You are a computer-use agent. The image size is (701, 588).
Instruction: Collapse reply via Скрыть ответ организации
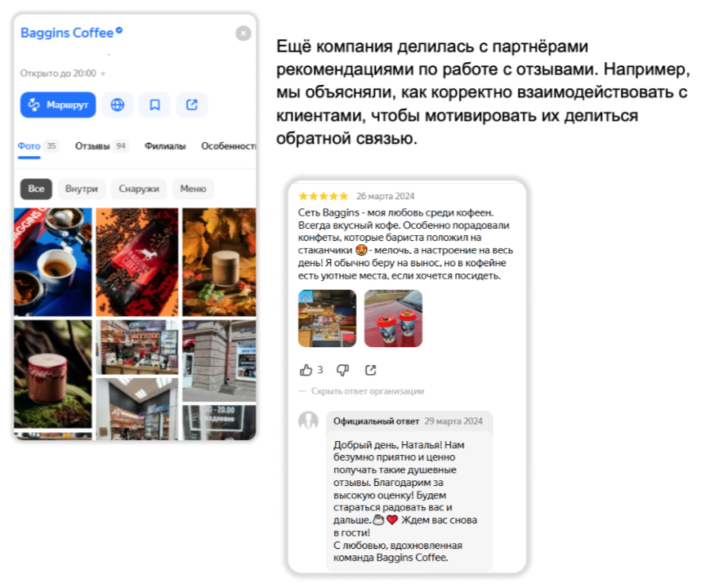pos(368,391)
